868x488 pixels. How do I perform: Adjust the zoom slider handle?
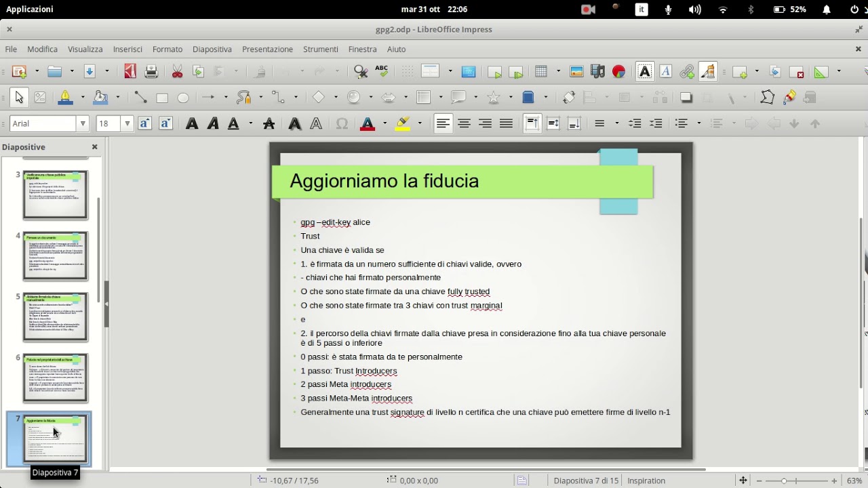coord(785,481)
